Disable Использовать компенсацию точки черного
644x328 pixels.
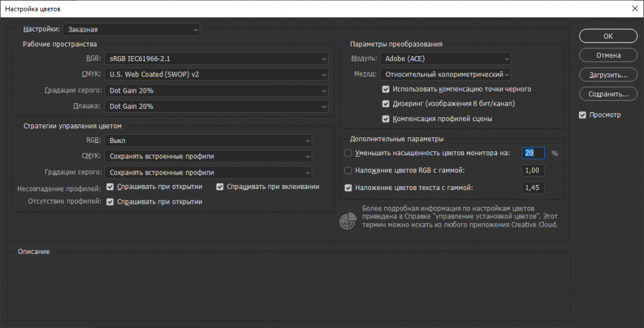tap(386, 89)
